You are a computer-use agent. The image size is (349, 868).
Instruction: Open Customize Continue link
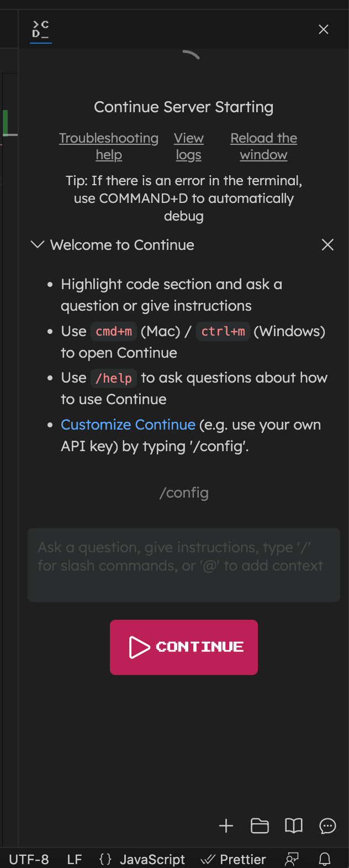(128, 425)
